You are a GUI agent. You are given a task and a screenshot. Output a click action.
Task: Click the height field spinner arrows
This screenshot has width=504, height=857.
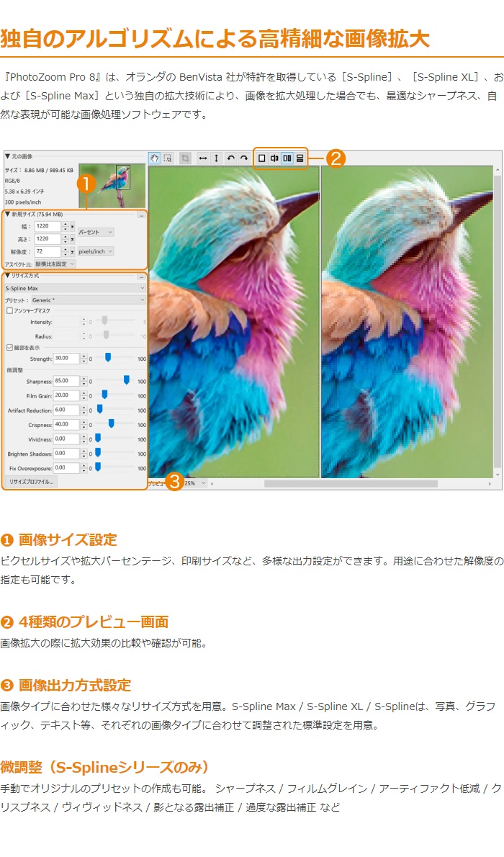66,239
